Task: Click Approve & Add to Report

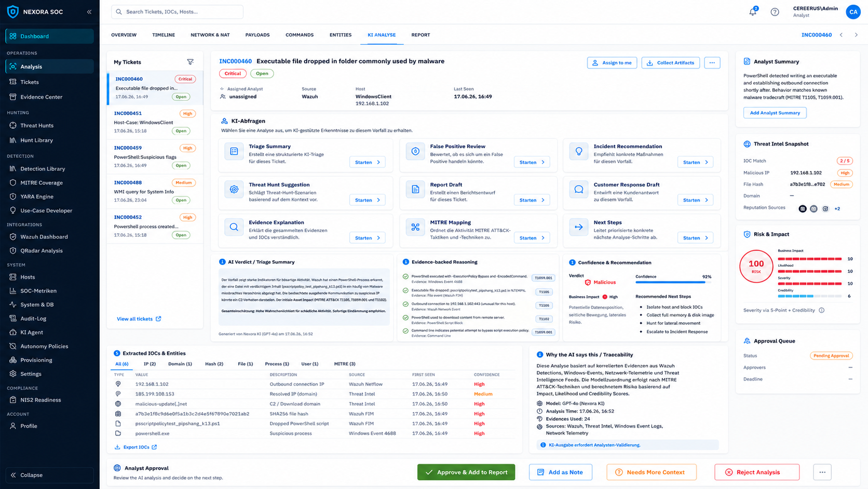Action: [x=466, y=472]
